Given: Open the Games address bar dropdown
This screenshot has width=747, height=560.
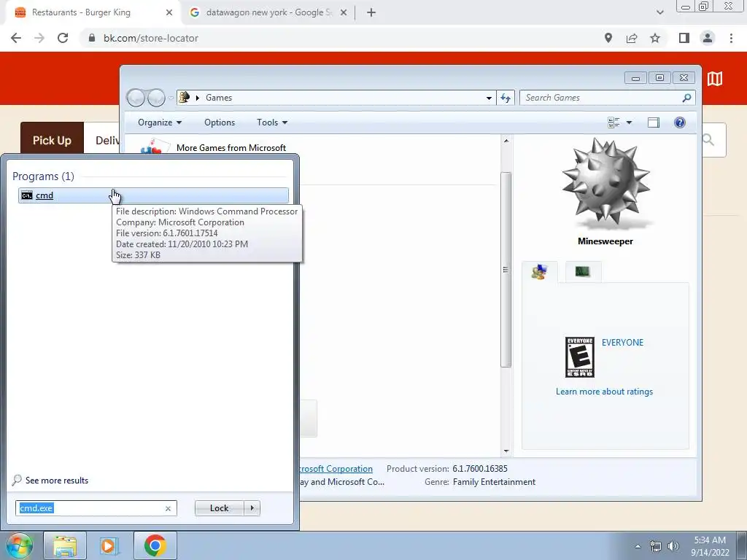Looking at the screenshot, I should click(x=489, y=98).
